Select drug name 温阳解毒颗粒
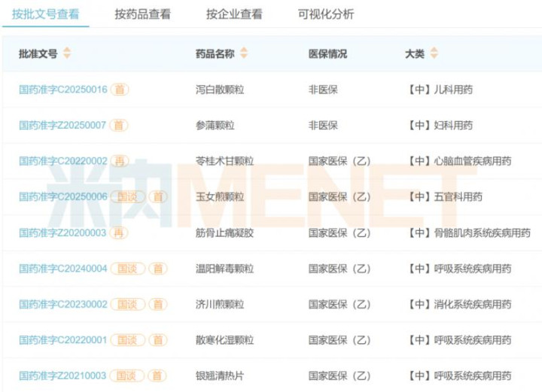The height and width of the screenshot is (392, 542). coord(224,269)
